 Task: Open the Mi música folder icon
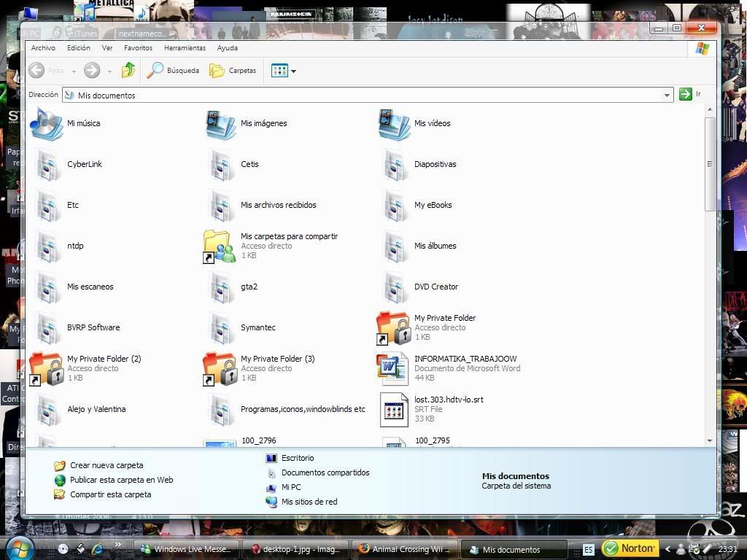tap(46, 123)
